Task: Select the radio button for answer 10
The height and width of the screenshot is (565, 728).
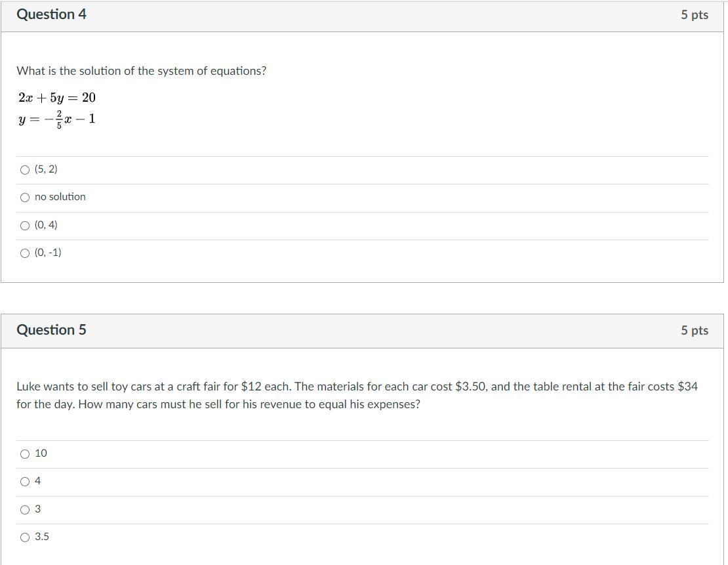Action: tap(25, 454)
